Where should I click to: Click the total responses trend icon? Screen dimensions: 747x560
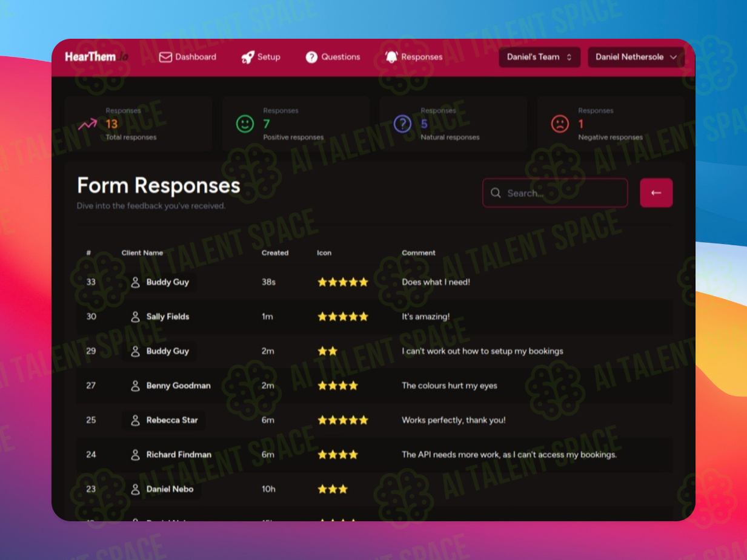(x=87, y=125)
